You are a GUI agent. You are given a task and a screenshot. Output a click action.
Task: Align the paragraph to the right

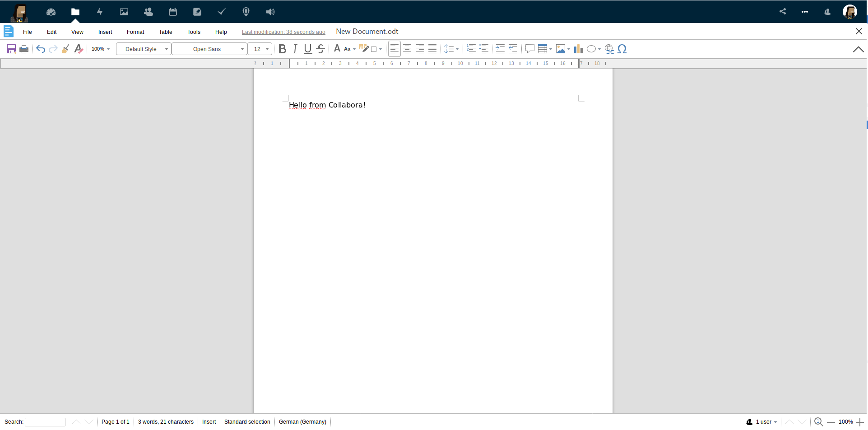tap(420, 49)
